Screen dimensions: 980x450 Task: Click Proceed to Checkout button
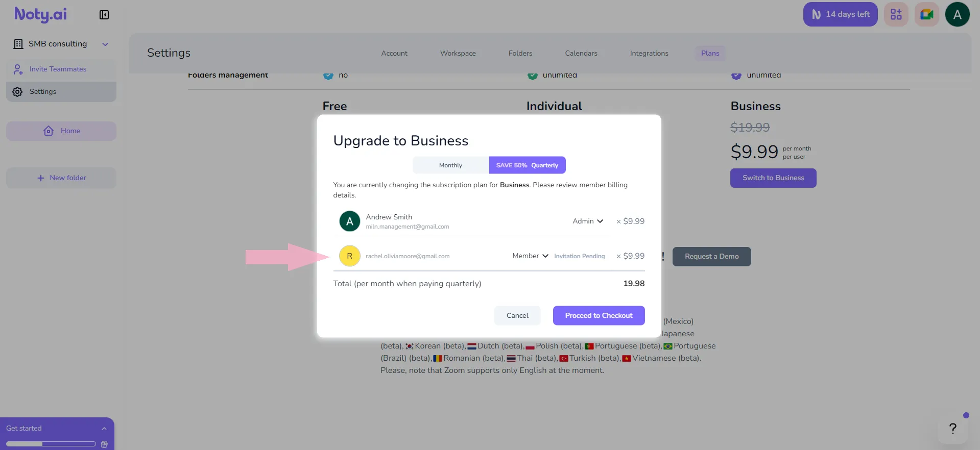pyautogui.click(x=599, y=316)
